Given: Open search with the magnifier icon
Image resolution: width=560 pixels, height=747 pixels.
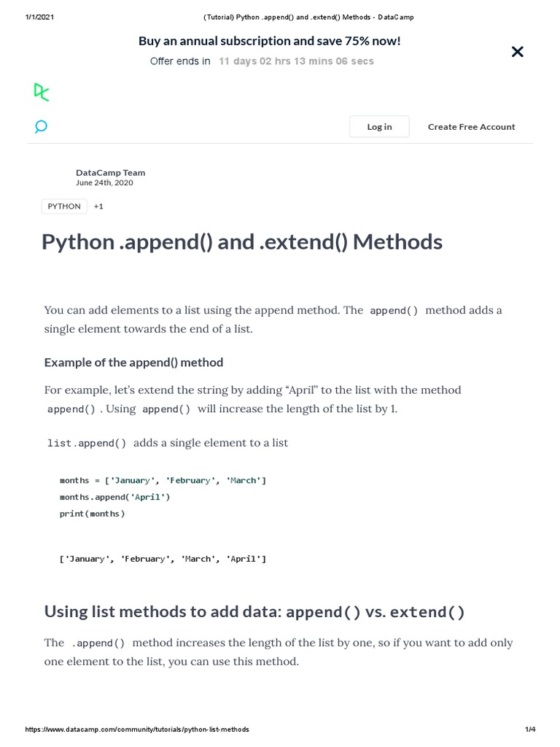Looking at the screenshot, I should [41, 127].
